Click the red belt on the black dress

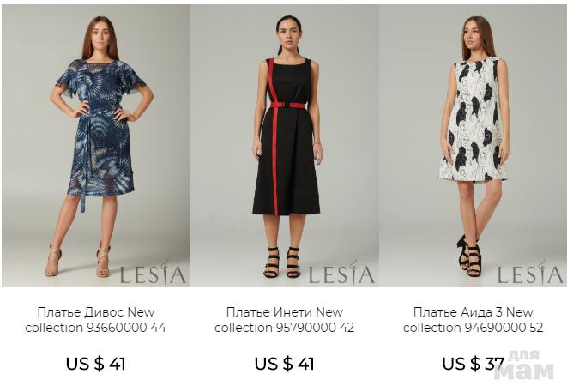pyautogui.click(x=288, y=106)
